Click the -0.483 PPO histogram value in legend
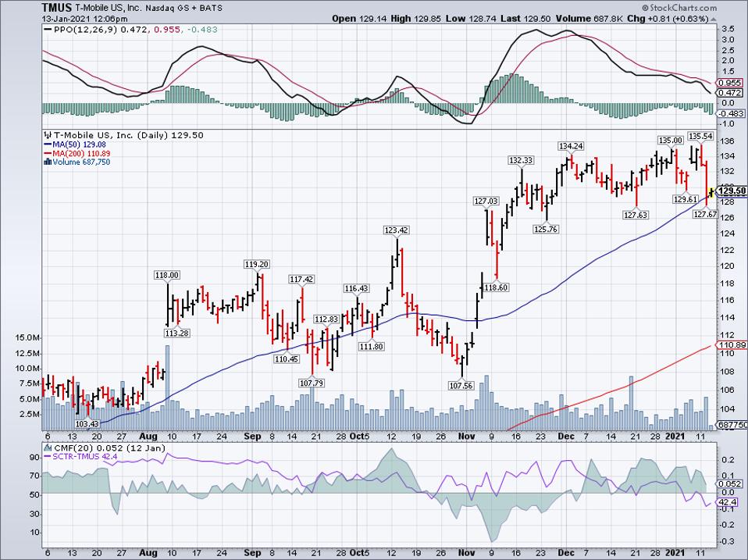 point(201,30)
